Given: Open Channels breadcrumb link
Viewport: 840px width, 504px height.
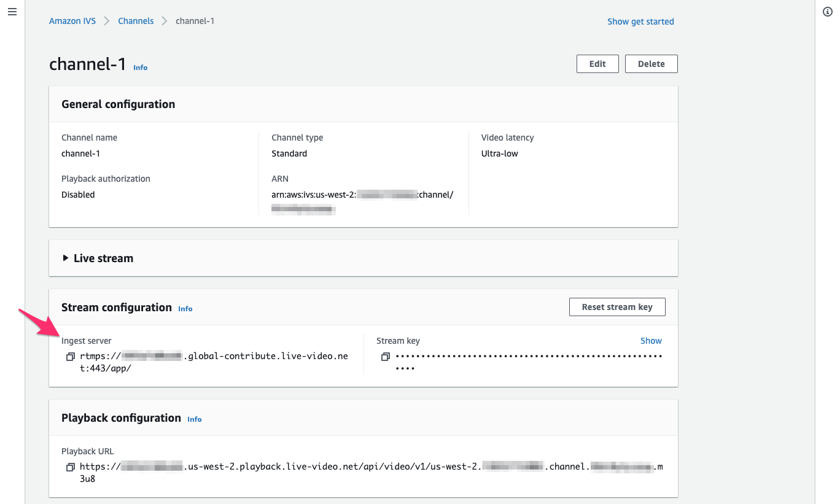Looking at the screenshot, I should click(x=136, y=21).
